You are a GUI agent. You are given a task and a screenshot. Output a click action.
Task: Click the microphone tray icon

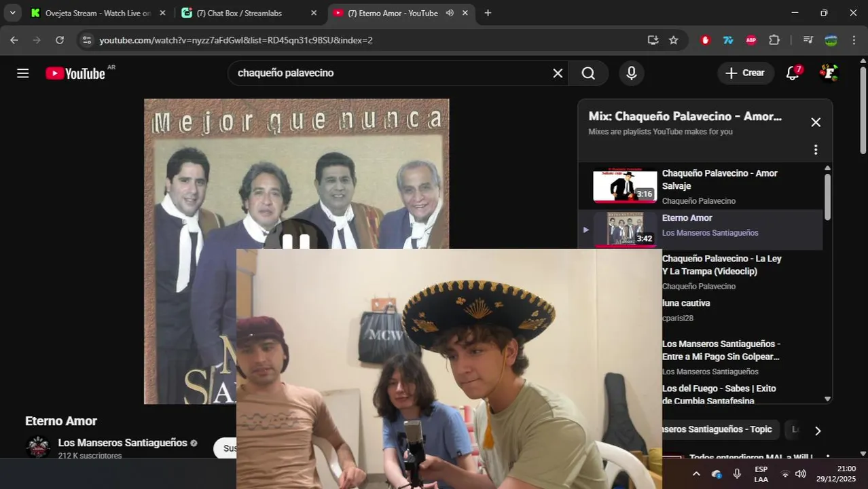click(x=737, y=474)
